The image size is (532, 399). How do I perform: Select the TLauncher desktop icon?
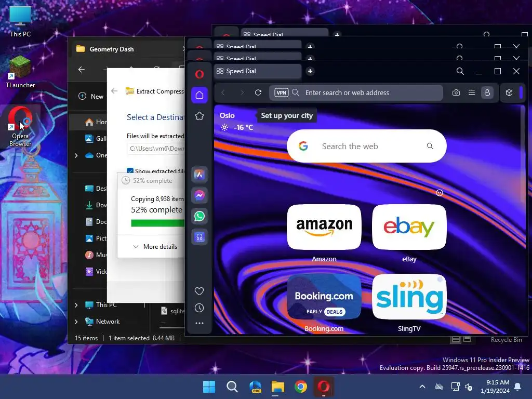[20, 72]
